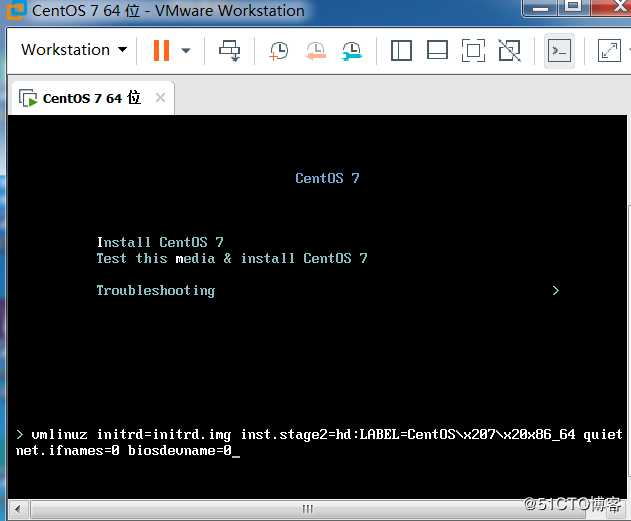Click the CentOS 7 heading text

pyautogui.click(x=327, y=178)
